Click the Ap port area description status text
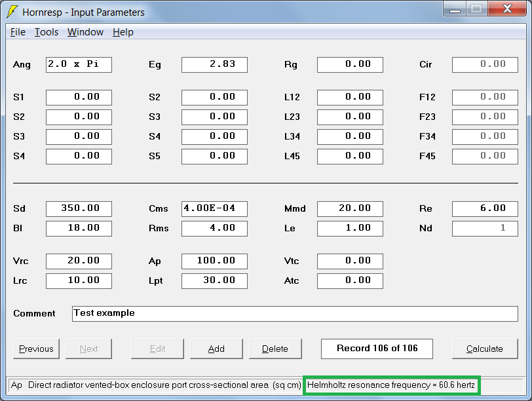 (x=156, y=385)
